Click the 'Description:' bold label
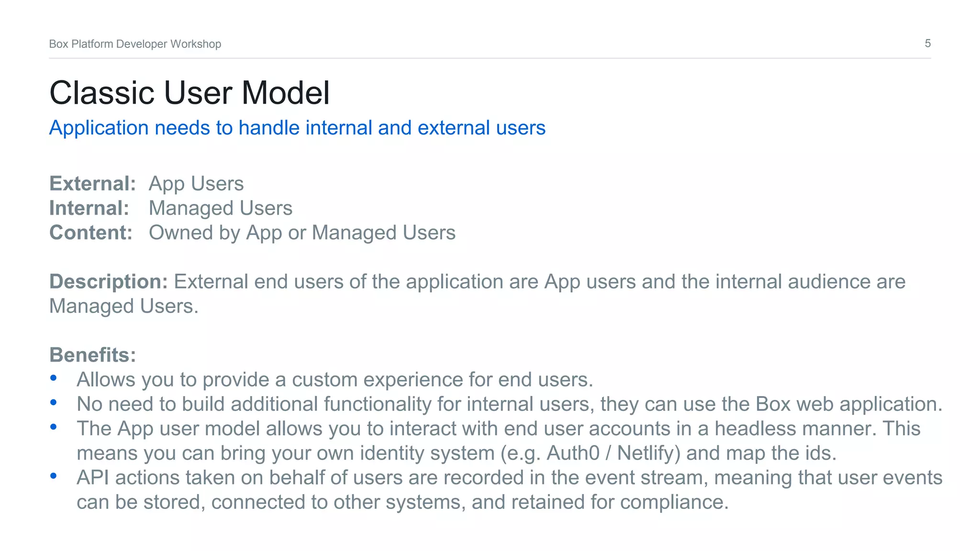The width and height of the screenshot is (980, 551). (x=109, y=282)
